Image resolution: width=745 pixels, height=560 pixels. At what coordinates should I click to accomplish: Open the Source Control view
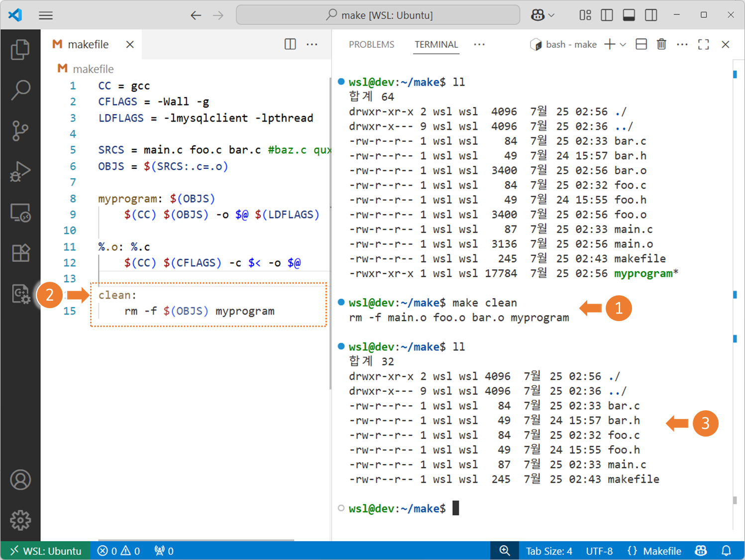[x=20, y=131]
